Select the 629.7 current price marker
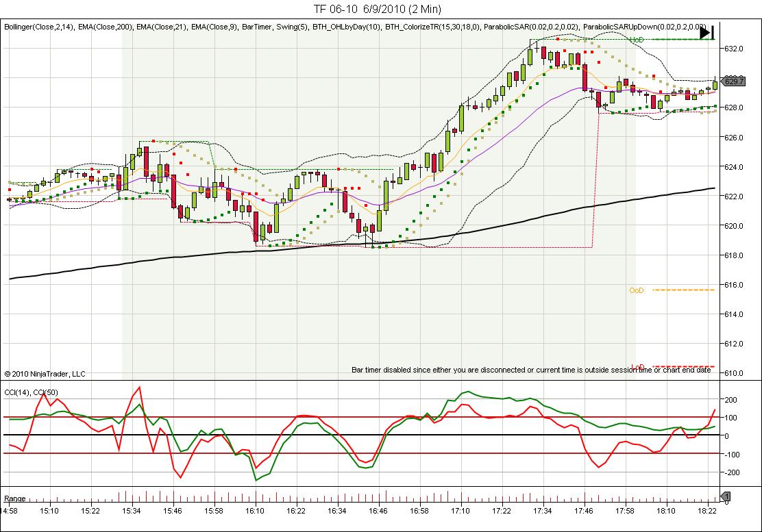Image resolution: width=762 pixels, height=532 pixels. [734, 81]
